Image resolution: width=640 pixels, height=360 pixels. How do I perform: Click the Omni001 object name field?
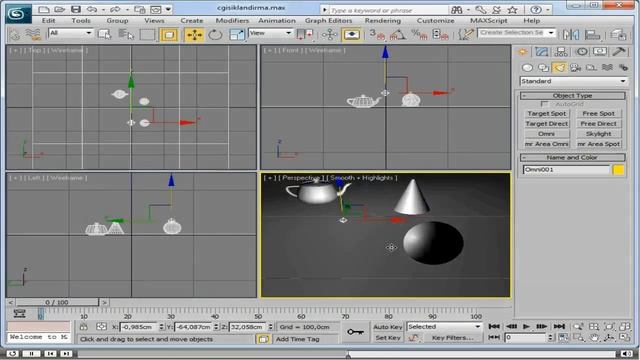coord(566,170)
